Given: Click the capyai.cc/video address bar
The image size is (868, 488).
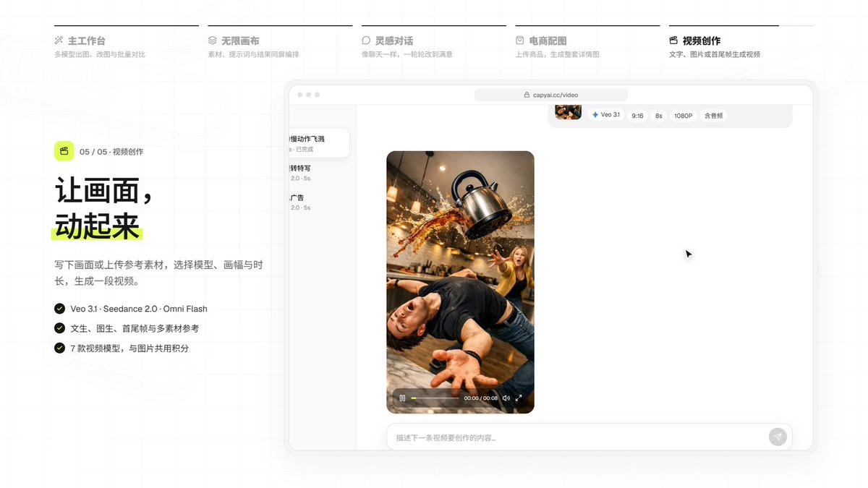Looking at the screenshot, I should coord(551,95).
